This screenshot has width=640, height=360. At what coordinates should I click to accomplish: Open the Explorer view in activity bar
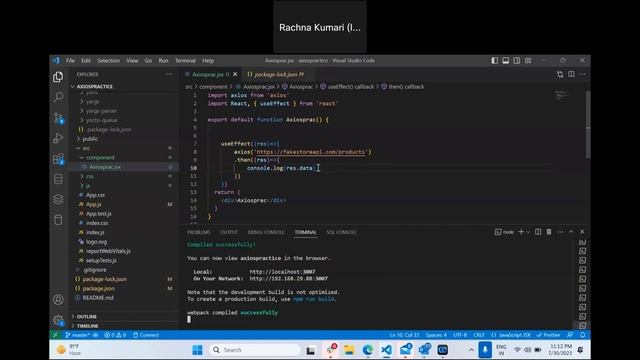(x=58, y=77)
